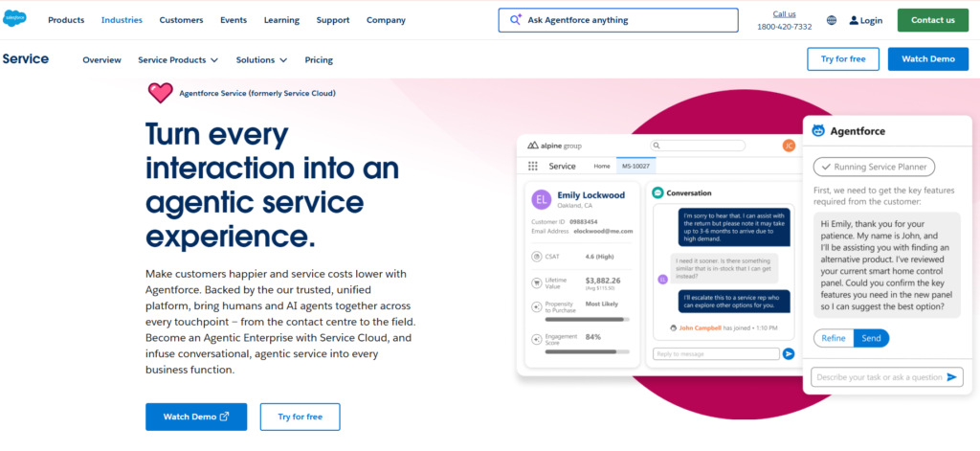980x451 pixels.
Task: Select the magnifier in alpine group search
Action: [657, 146]
